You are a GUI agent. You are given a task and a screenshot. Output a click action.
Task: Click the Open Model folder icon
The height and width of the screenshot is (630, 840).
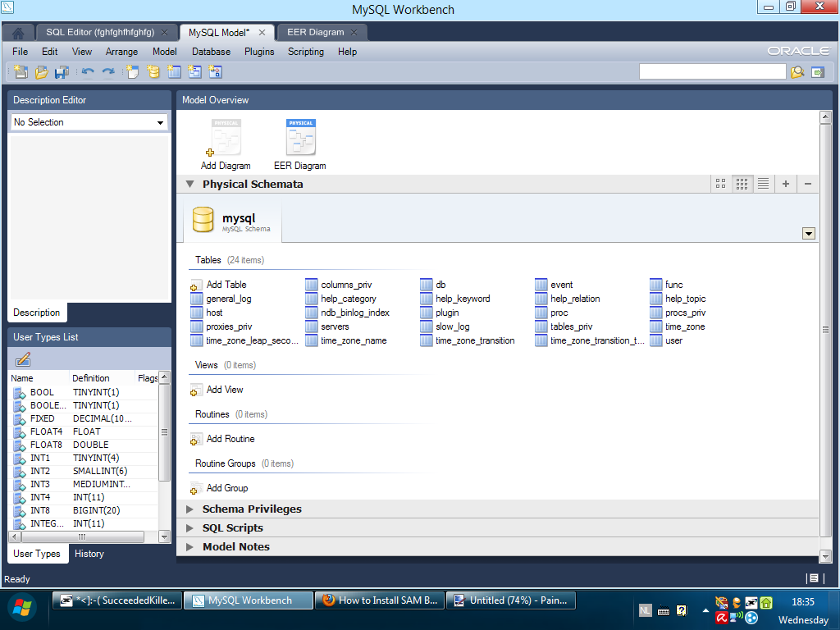pos(41,72)
